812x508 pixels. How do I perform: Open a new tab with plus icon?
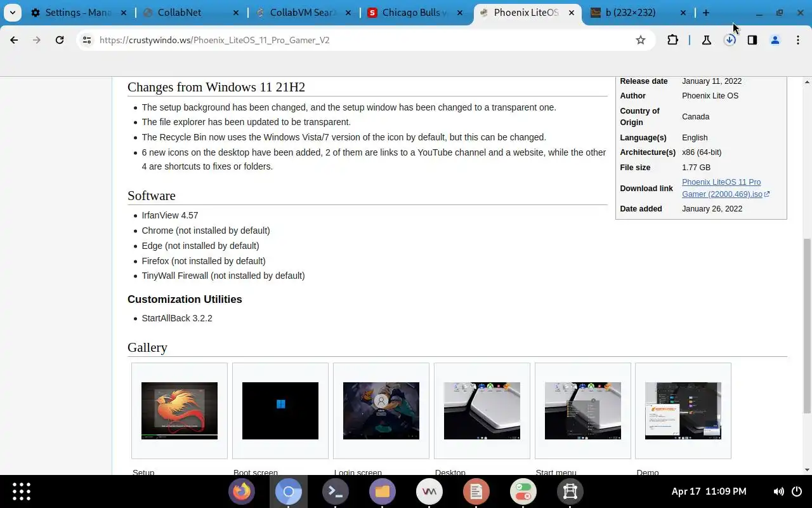[705, 13]
